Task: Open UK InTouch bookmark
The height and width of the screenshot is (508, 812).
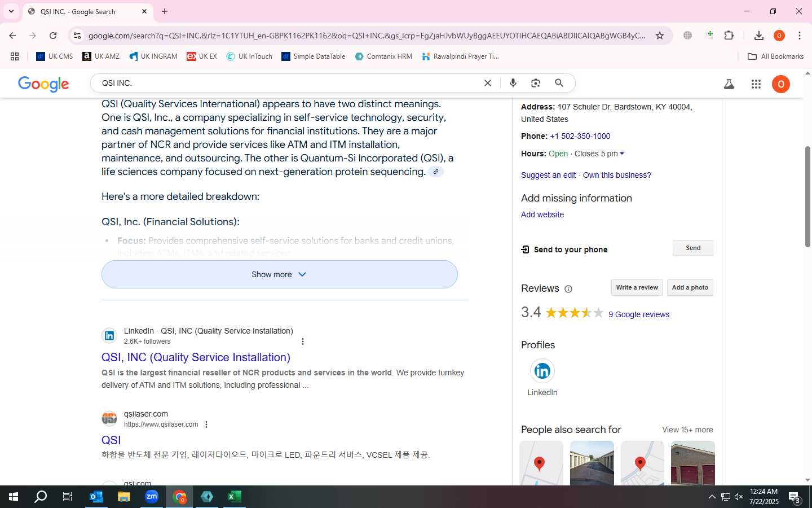Action: point(249,56)
